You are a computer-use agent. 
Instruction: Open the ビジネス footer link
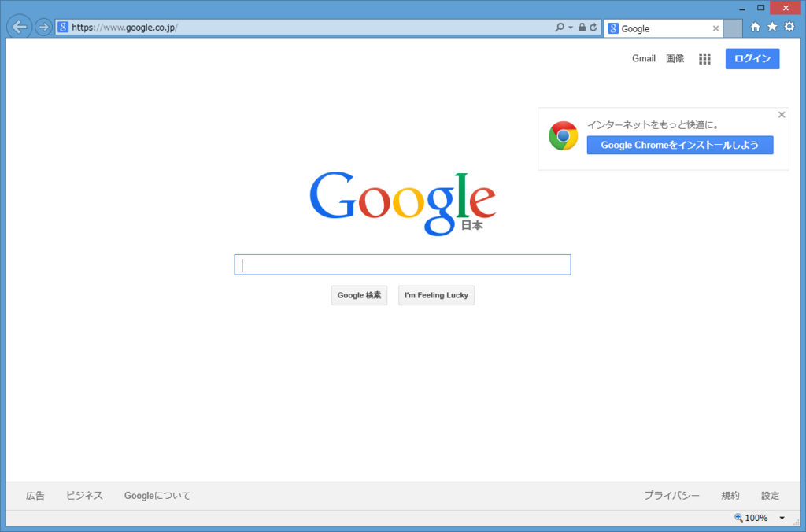84,496
